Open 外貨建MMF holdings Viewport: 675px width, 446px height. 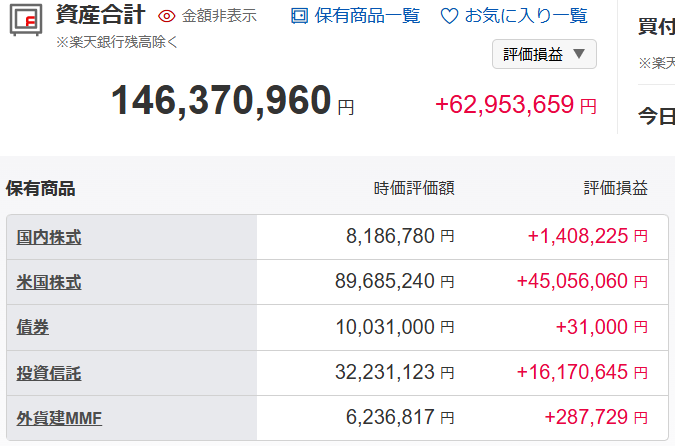click(59, 418)
